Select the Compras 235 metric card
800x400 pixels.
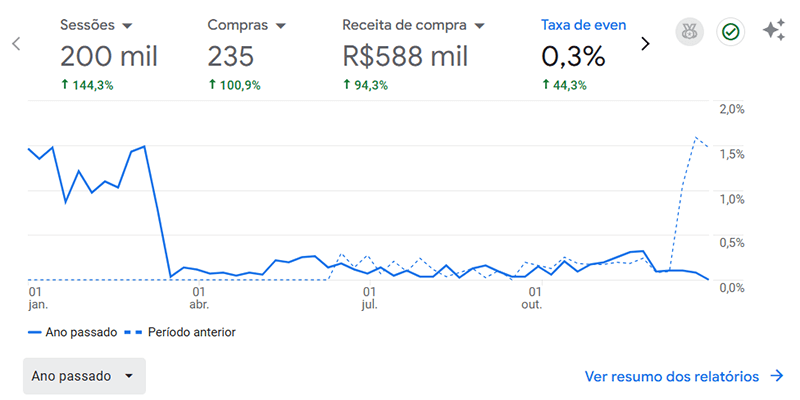(x=247, y=56)
